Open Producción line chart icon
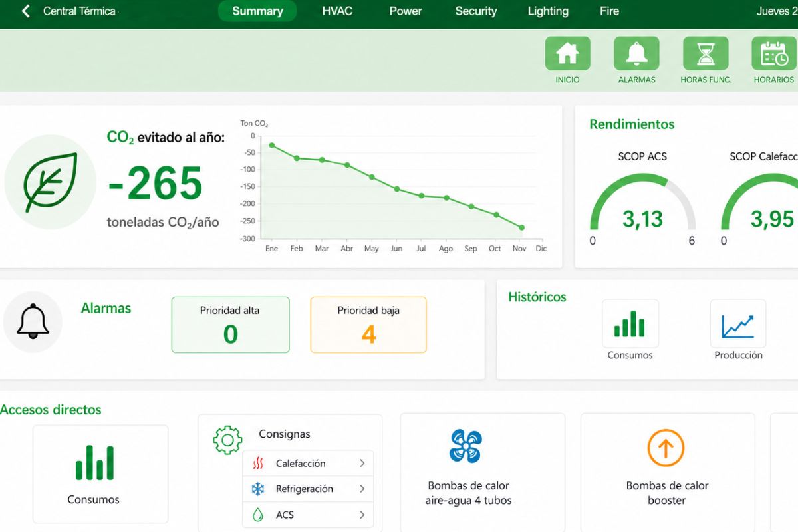 coord(738,324)
